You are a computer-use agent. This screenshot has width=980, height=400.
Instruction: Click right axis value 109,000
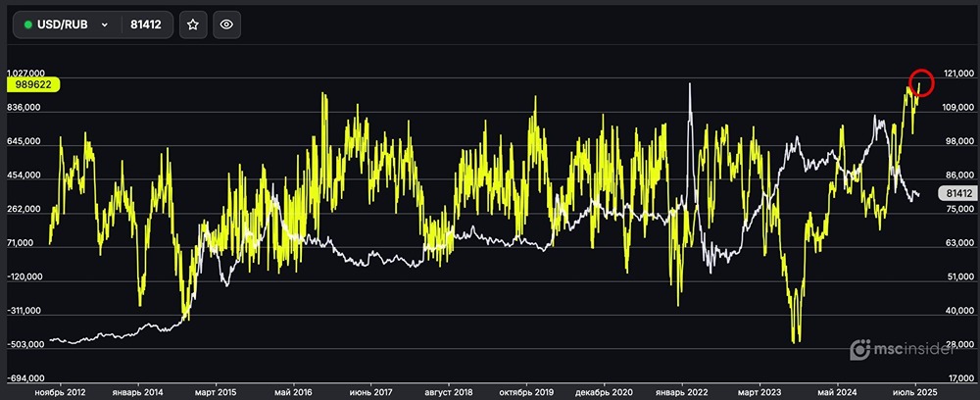pyautogui.click(x=960, y=108)
